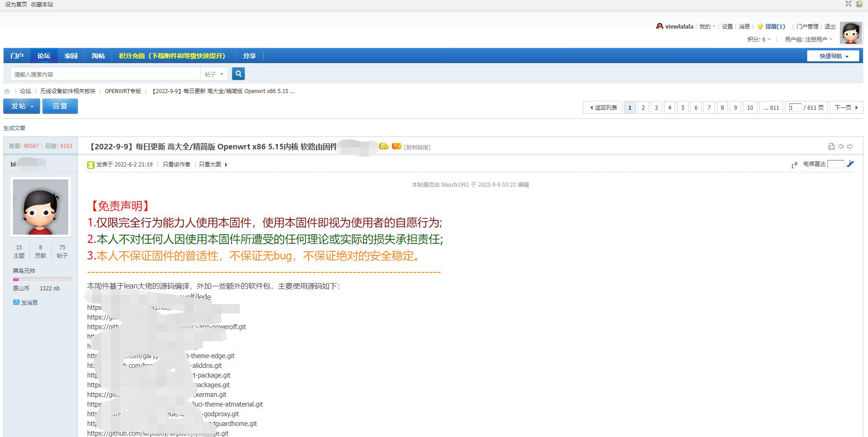
Task: Open the 分享 navigation tab
Action: click(x=250, y=56)
